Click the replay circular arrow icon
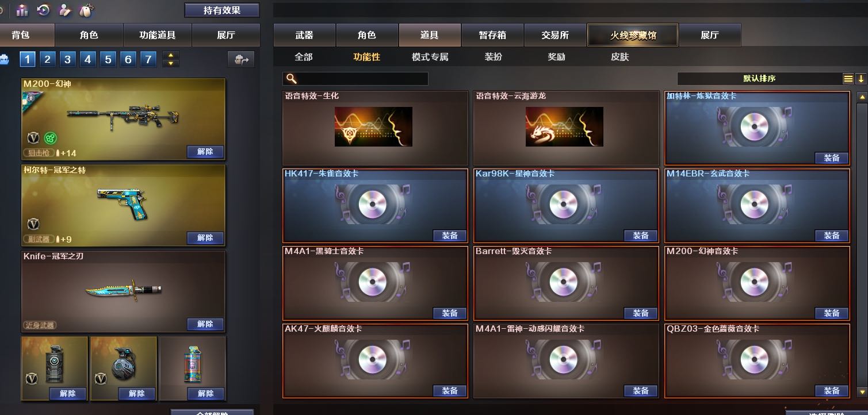Image resolution: width=868 pixels, height=415 pixels. [43, 10]
